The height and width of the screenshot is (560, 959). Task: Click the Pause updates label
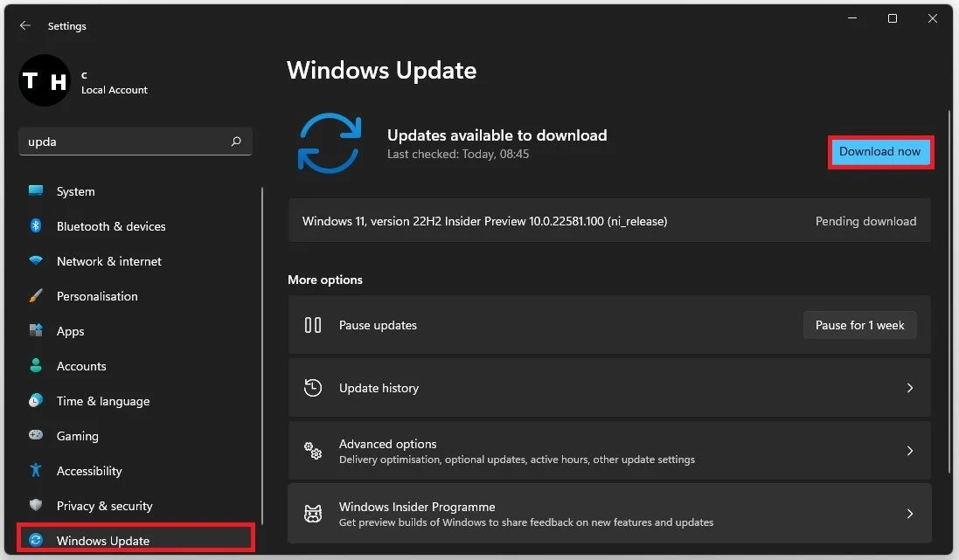click(378, 325)
